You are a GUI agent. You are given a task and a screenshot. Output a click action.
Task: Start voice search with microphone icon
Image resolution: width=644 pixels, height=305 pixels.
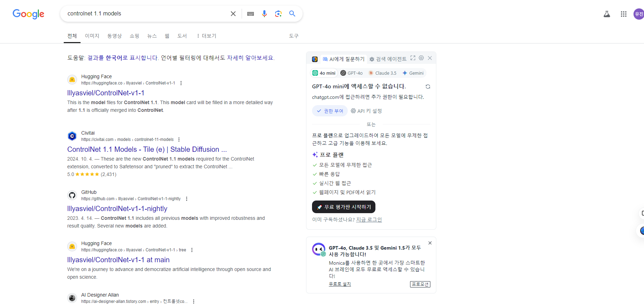click(264, 14)
